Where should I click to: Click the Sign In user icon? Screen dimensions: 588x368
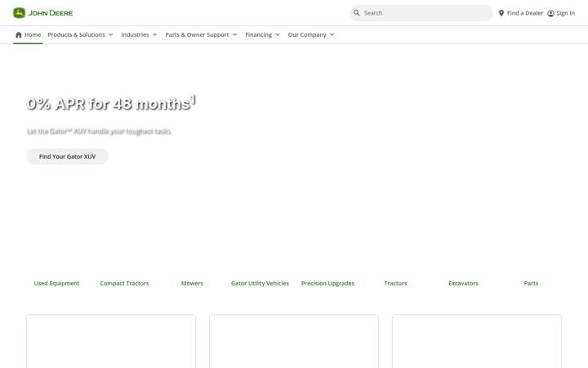[x=550, y=13]
